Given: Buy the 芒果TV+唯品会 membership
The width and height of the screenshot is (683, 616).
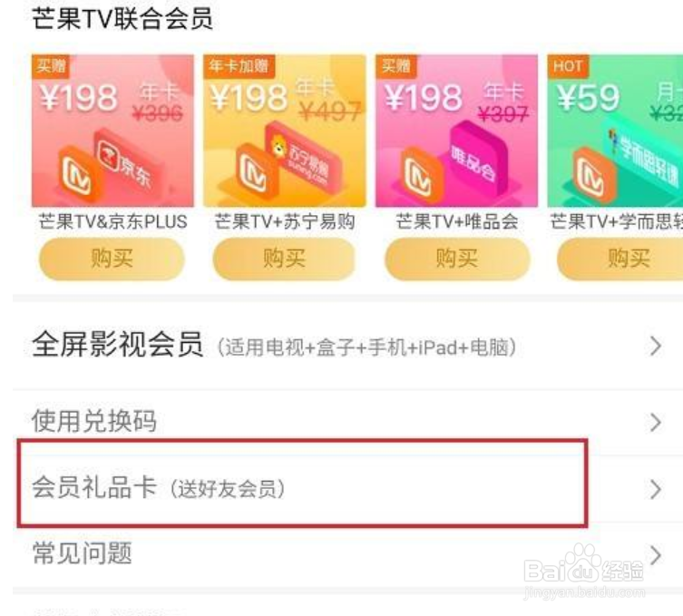Looking at the screenshot, I should pos(456,258).
